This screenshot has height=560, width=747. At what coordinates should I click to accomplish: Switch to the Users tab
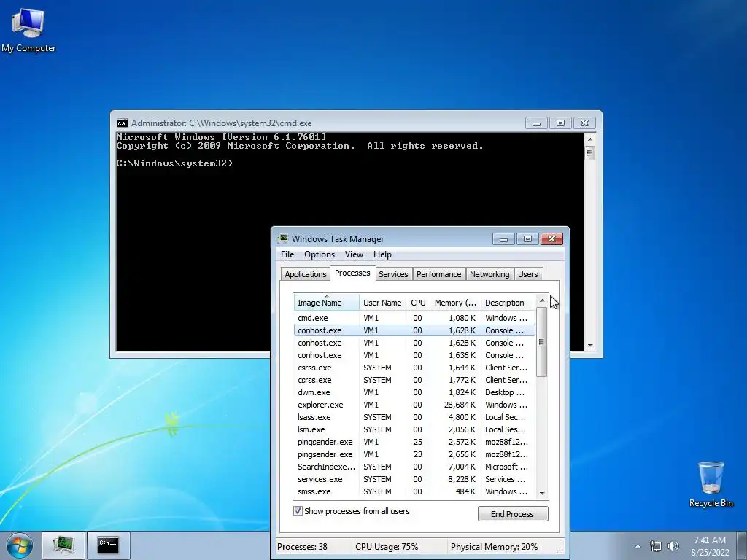(x=528, y=274)
